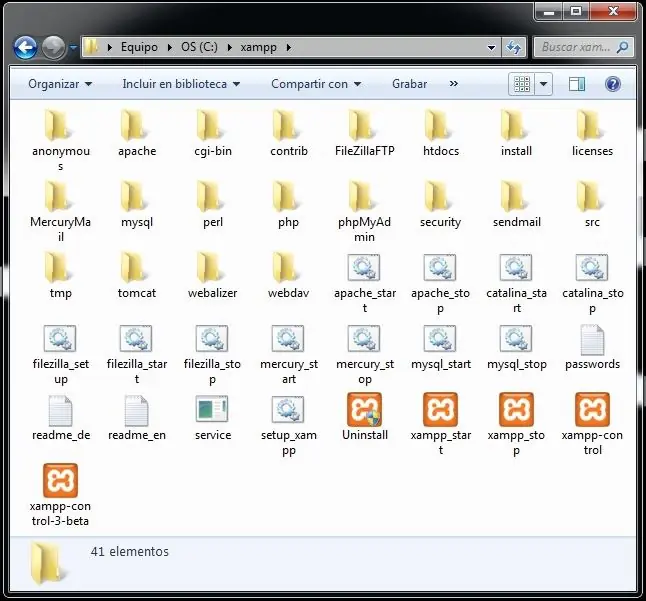Select the sendmail folder
The height and width of the screenshot is (601, 646).
tap(514, 196)
